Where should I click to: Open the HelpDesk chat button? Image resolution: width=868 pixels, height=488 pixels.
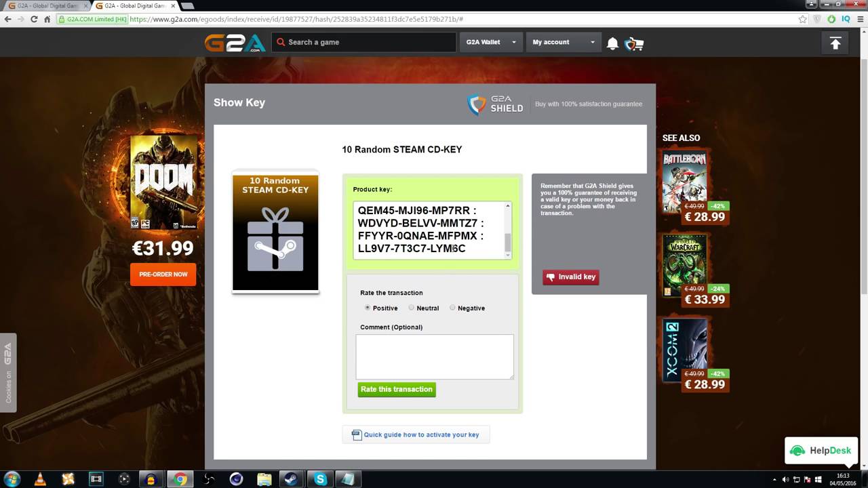(x=822, y=451)
